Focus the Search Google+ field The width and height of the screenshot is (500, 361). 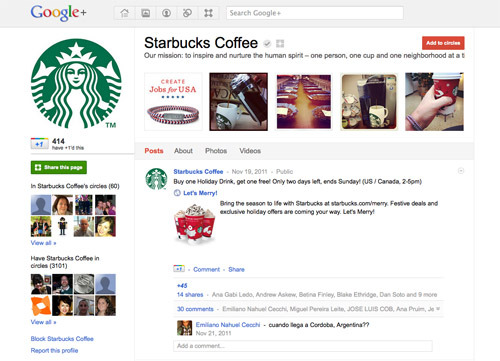[315, 13]
